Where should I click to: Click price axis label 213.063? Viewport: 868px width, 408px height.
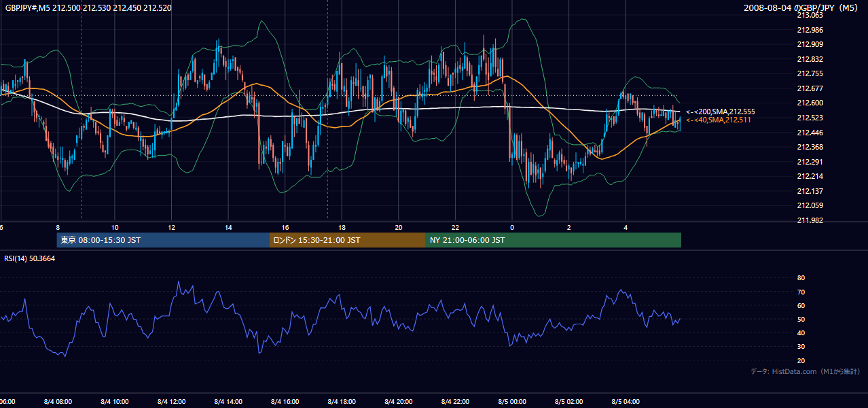810,15
